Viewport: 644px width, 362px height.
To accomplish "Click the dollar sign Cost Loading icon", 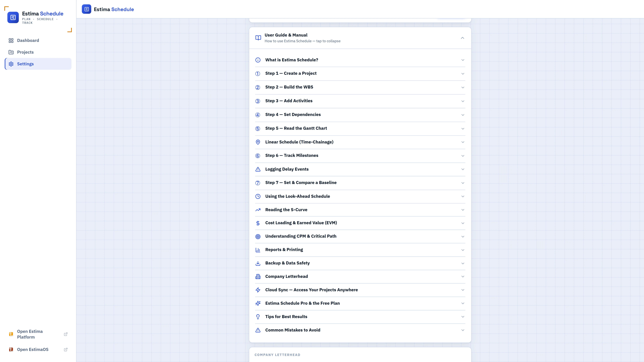I will (258, 223).
